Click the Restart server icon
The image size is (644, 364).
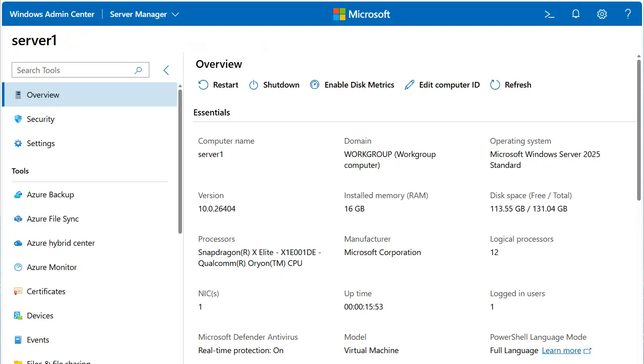click(x=203, y=85)
